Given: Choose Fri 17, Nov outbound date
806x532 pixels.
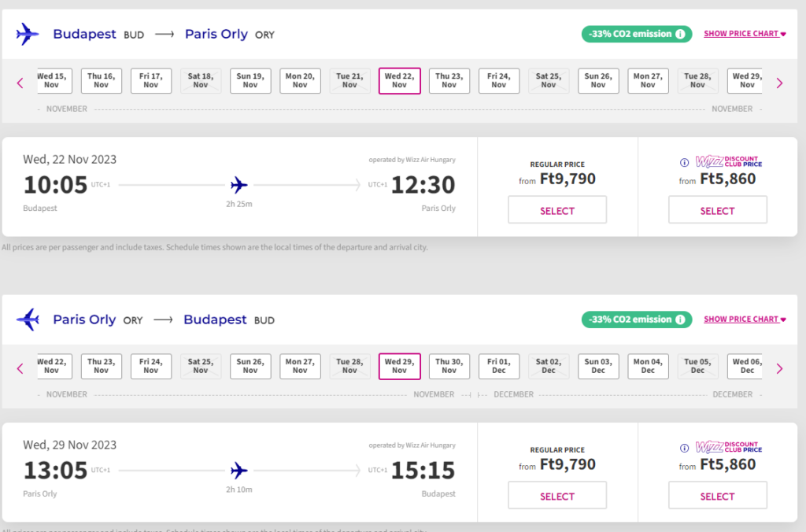Looking at the screenshot, I should click(151, 80).
